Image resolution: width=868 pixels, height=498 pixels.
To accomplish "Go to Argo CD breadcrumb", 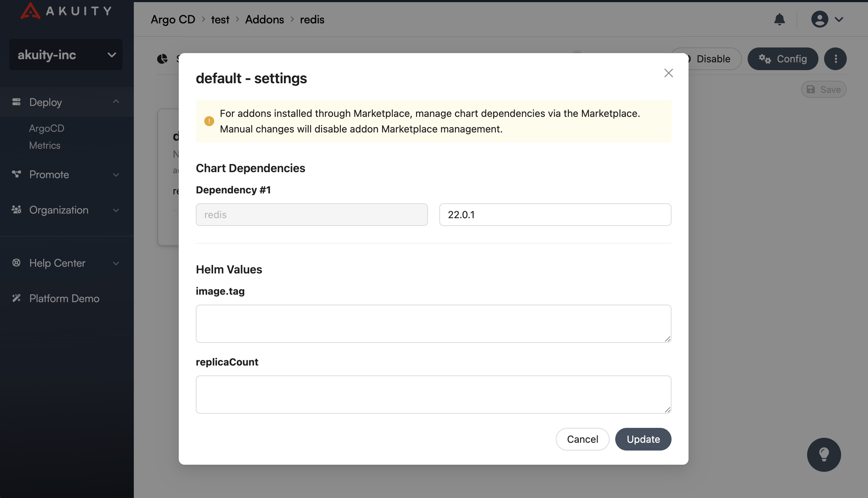I will point(173,19).
